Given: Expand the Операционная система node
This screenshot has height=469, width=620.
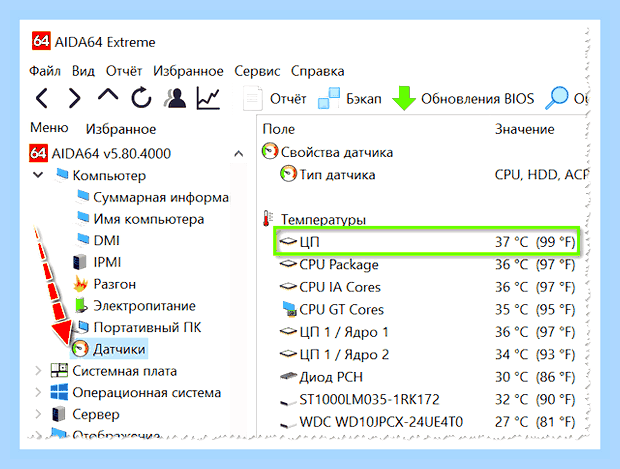Looking at the screenshot, I should [38, 392].
